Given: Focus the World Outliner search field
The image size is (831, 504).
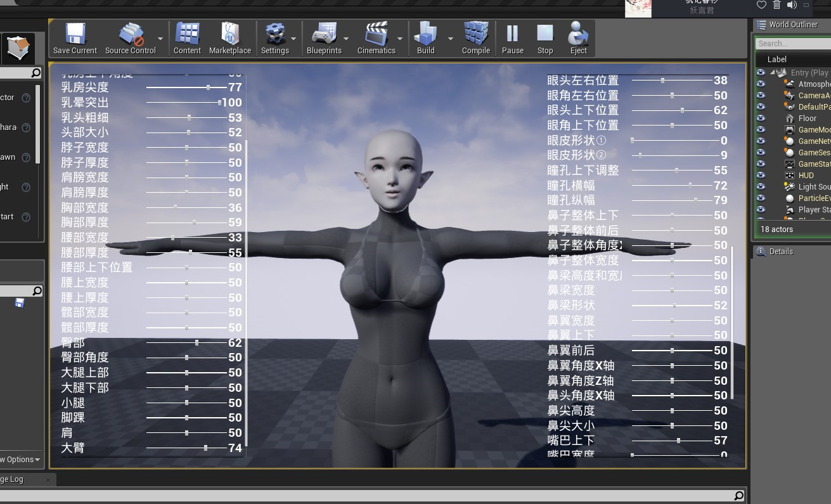Looking at the screenshot, I should 793,44.
